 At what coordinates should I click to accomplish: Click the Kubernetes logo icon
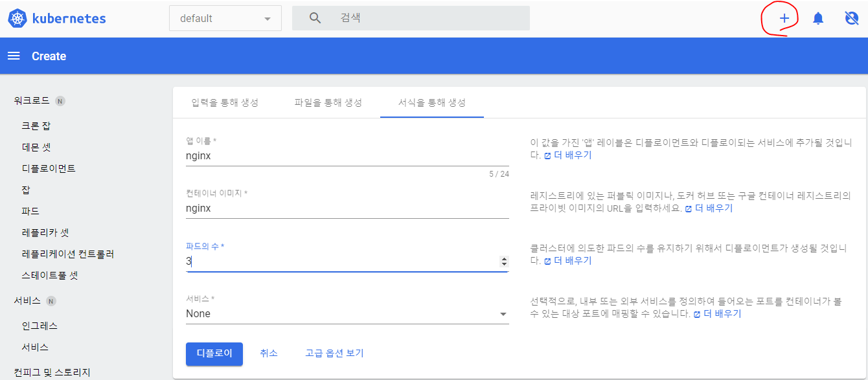(x=17, y=18)
